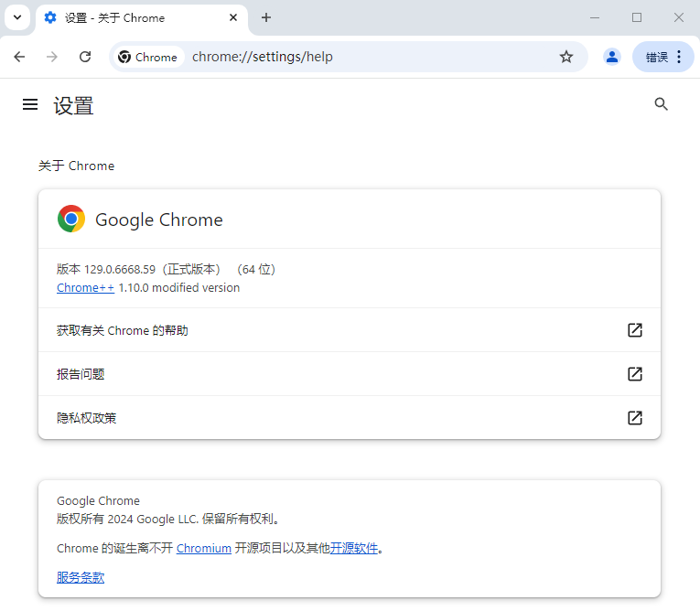Screen dimensions: 700x611
Task: Bookmark this page with the star icon
Action: point(566,57)
